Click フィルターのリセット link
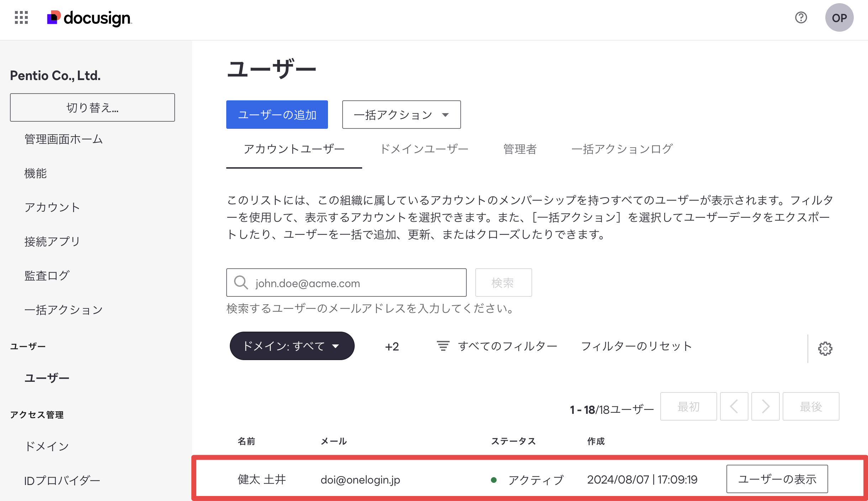 coord(637,346)
